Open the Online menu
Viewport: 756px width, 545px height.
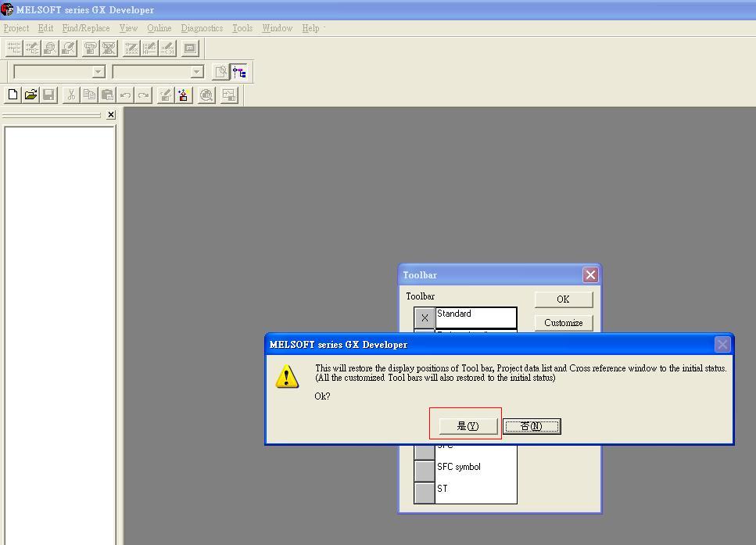click(159, 28)
